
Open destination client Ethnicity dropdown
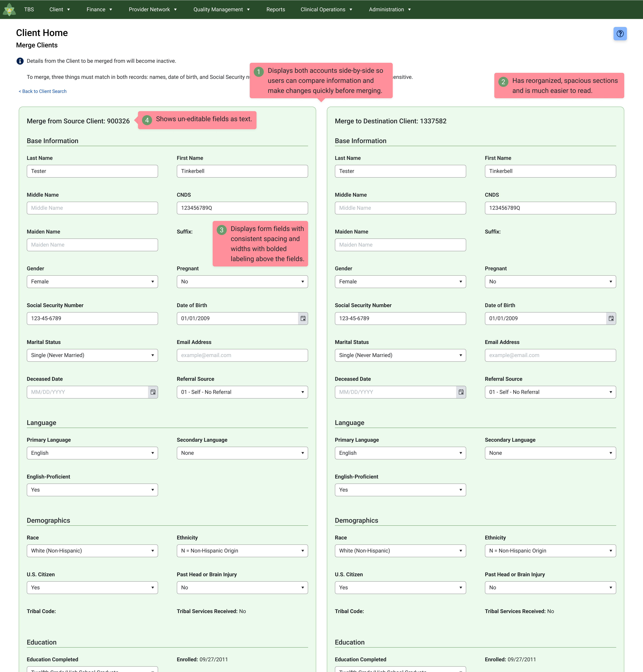(x=550, y=551)
